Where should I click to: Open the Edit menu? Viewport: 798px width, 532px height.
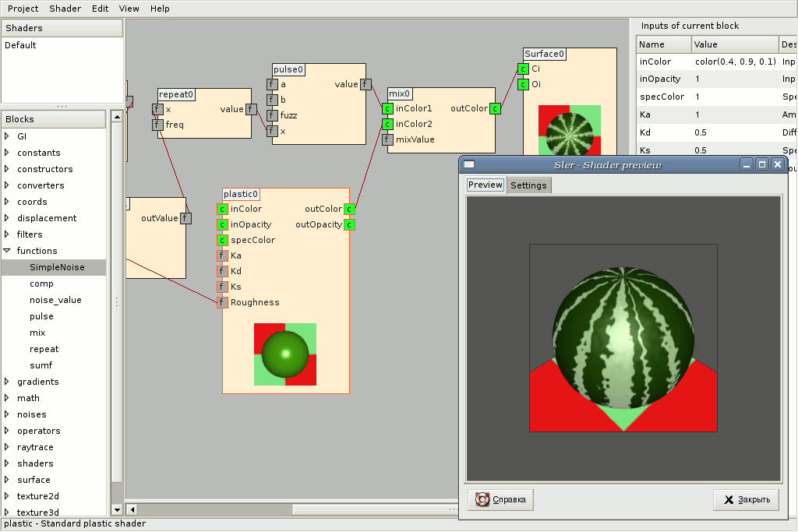click(101, 9)
